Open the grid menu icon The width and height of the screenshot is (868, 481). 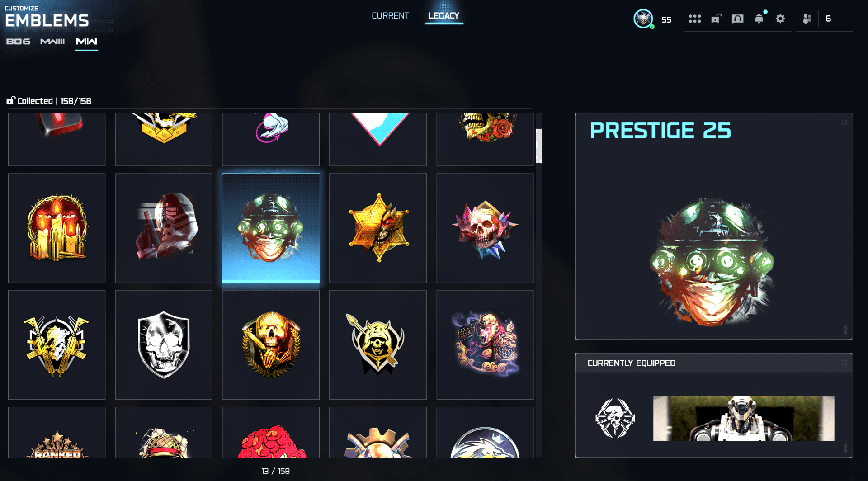[x=694, y=19]
